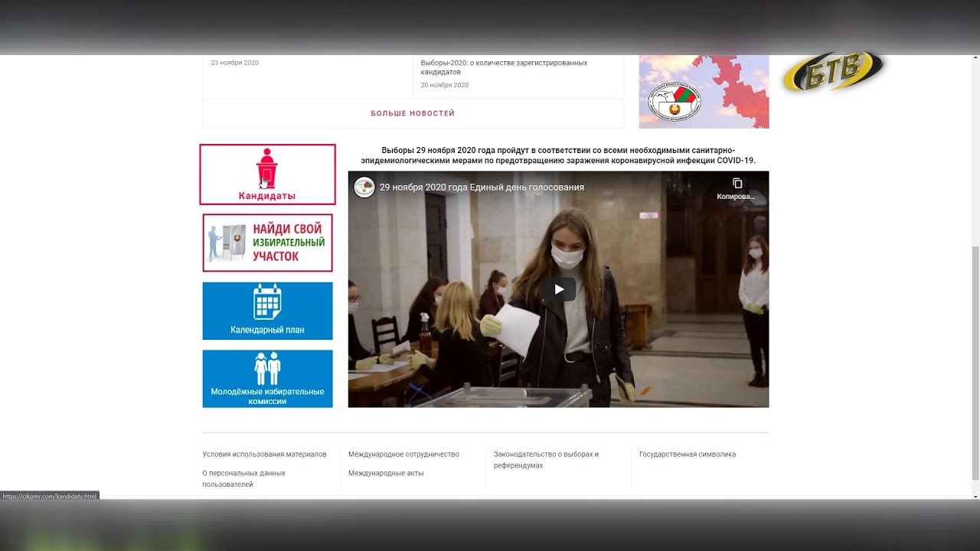Open the БОЛЬШЕ НОВОСТЕЙ link

(413, 113)
